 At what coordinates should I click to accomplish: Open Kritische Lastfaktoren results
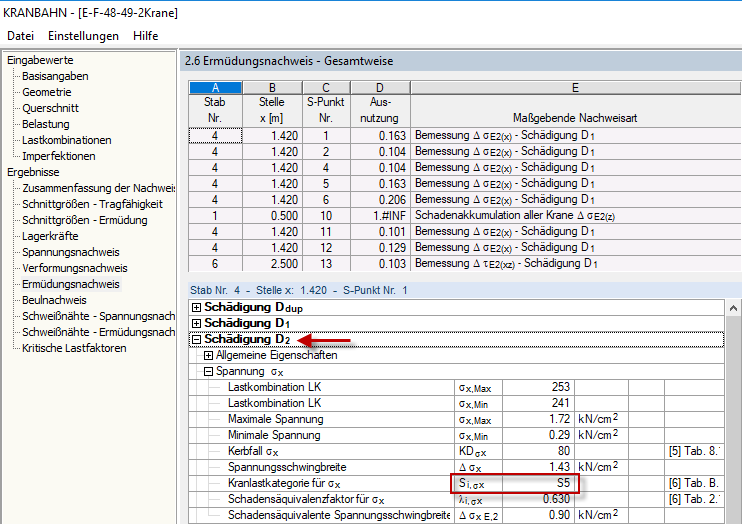coord(74,348)
